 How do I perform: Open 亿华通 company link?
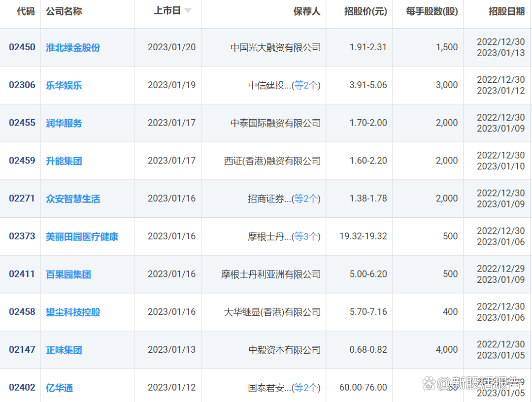(x=60, y=388)
